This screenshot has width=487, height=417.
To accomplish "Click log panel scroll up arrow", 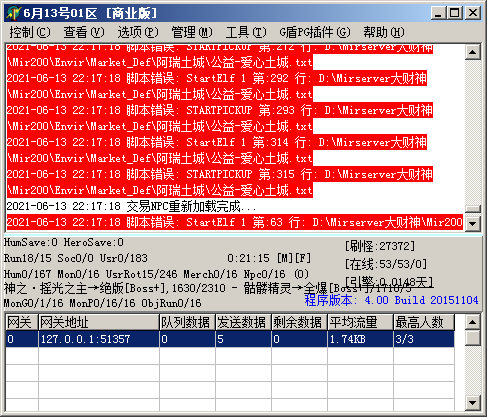I will pyautogui.click(x=473, y=52).
